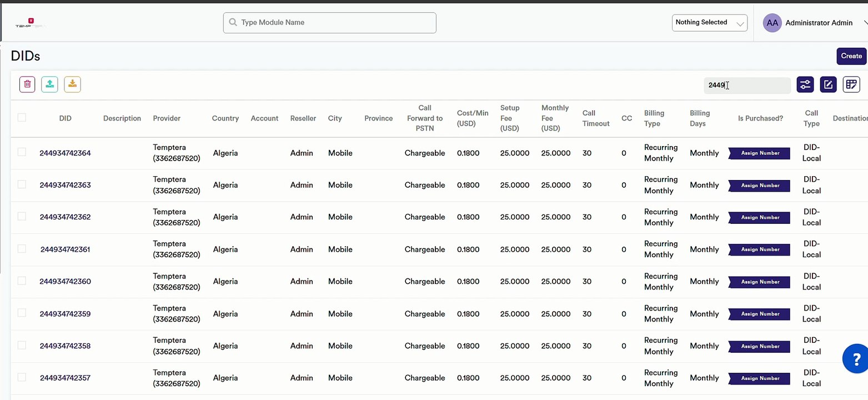
Task: Open the table column settings icon
Action: (x=851, y=84)
